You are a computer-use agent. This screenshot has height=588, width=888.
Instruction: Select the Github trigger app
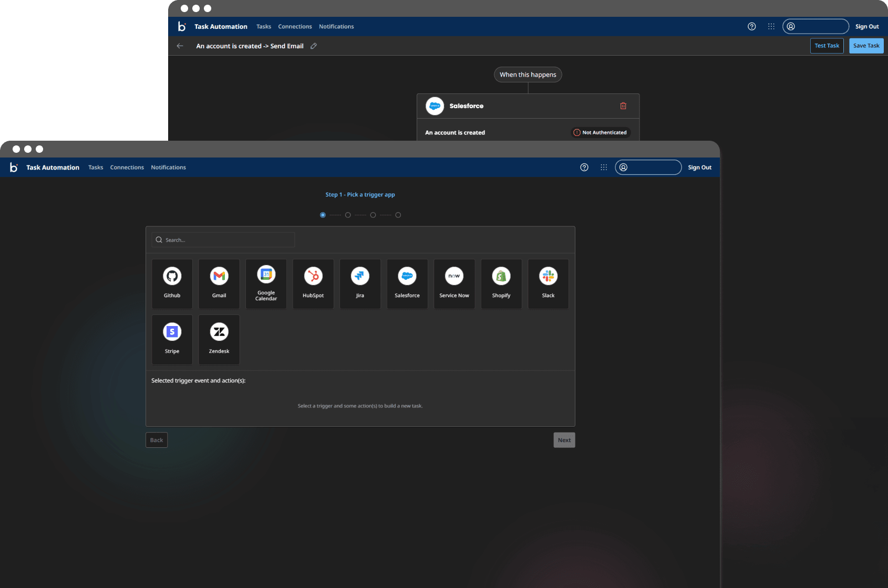click(x=172, y=283)
